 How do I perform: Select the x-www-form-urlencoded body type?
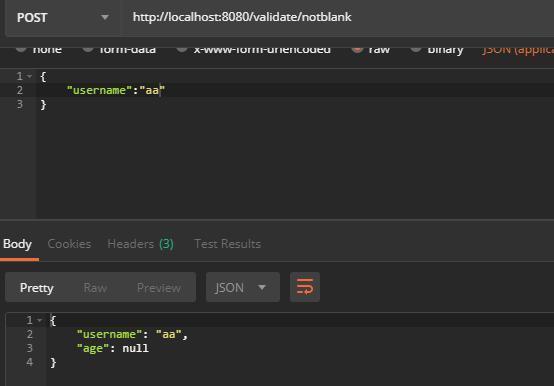(254, 49)
